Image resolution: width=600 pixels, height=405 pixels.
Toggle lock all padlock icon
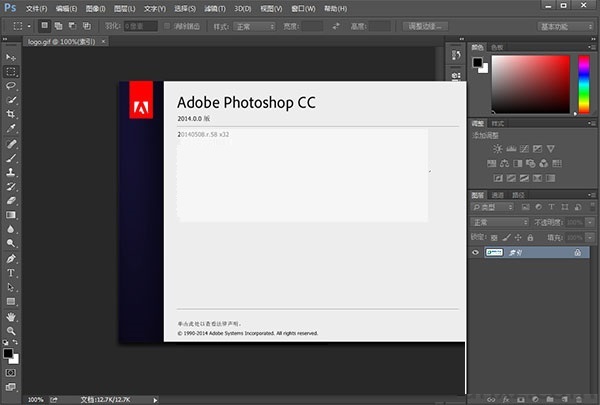(530, 238)
